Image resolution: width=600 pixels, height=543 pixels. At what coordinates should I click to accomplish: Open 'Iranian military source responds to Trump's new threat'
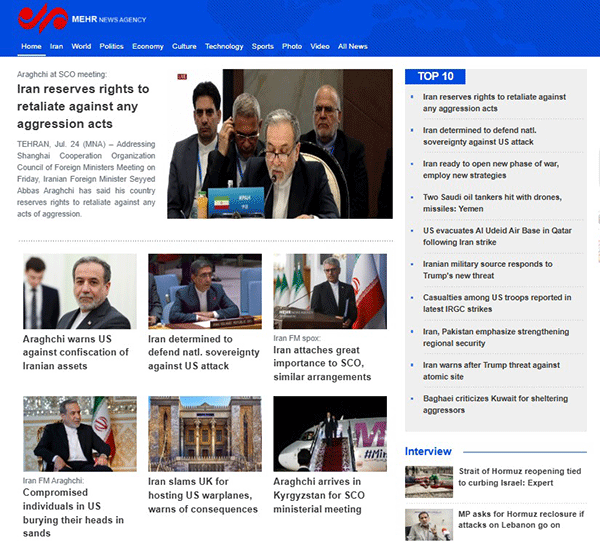coord(488,270)
